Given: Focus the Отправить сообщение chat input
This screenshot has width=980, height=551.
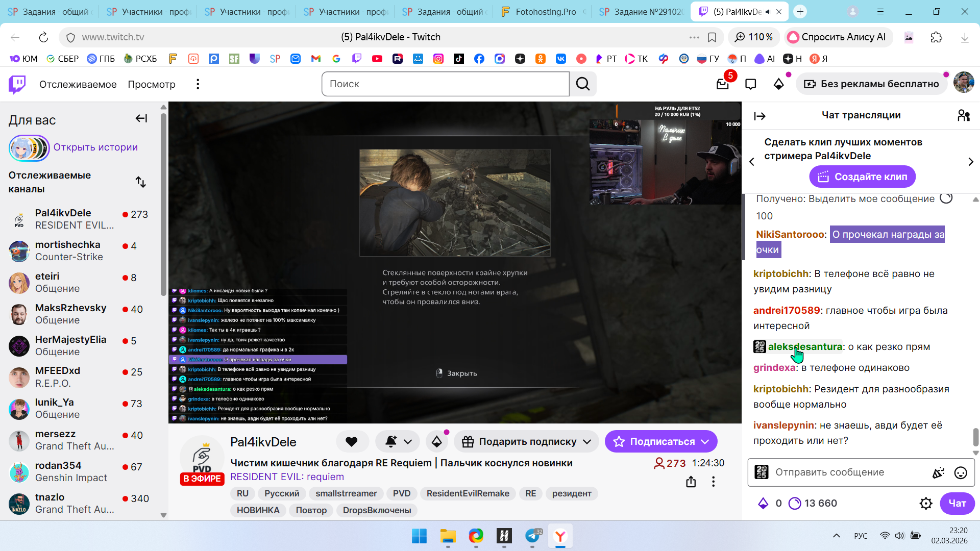Looking at the screenshot, I should (x=847, y=472).
